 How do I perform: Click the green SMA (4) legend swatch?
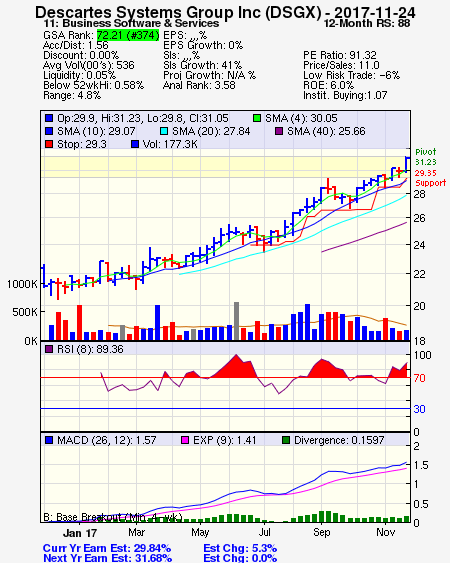257,118
